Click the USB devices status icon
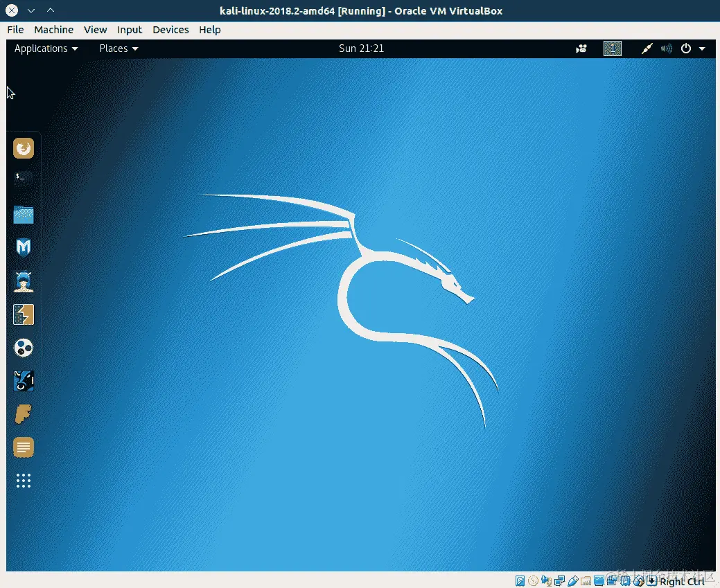This screenshot has width=720, height=588. coord(572,581)
